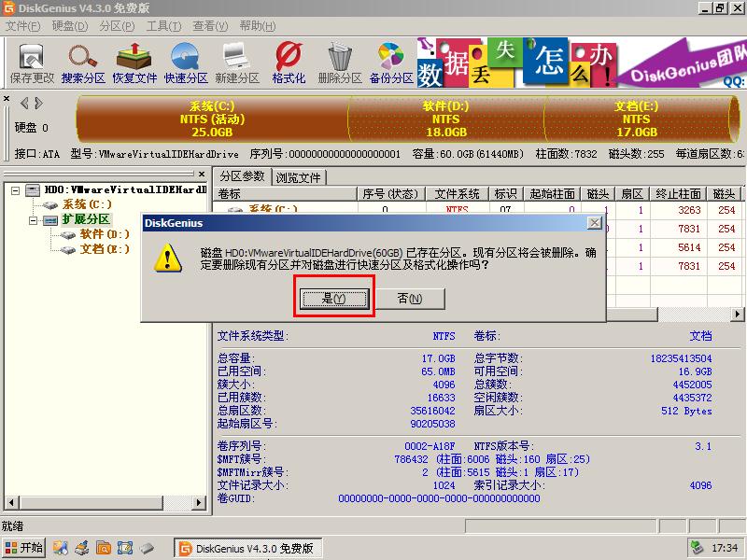Click the system tray network icon
The image size is (747, 560).
[x=697, y=548]
